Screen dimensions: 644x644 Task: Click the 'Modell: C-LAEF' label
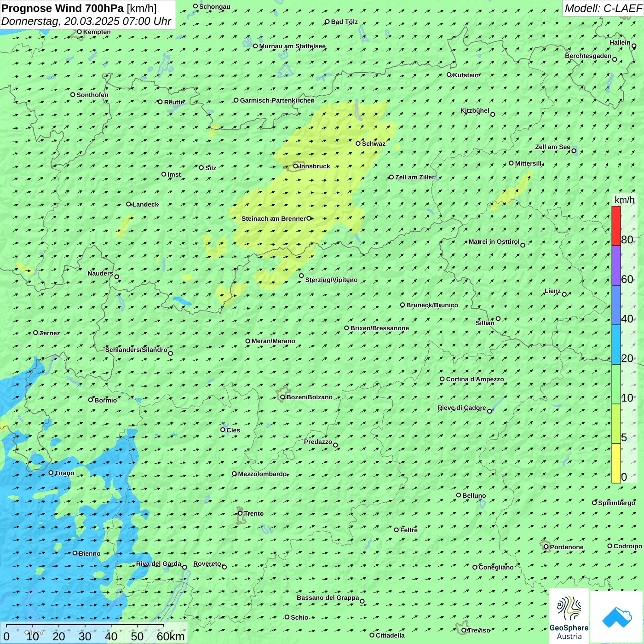point(603,8)
